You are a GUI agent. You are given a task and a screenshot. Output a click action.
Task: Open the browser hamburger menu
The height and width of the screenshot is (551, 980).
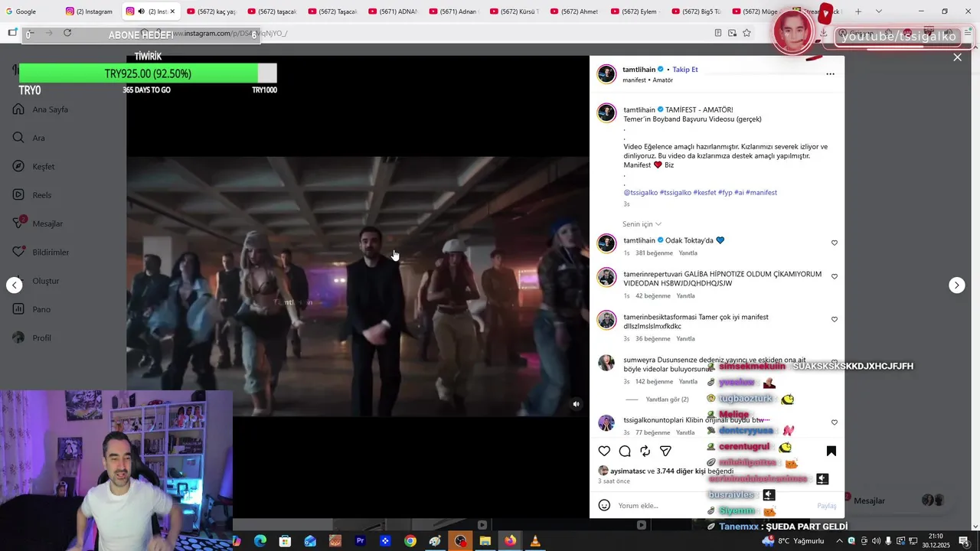point(968,33)
